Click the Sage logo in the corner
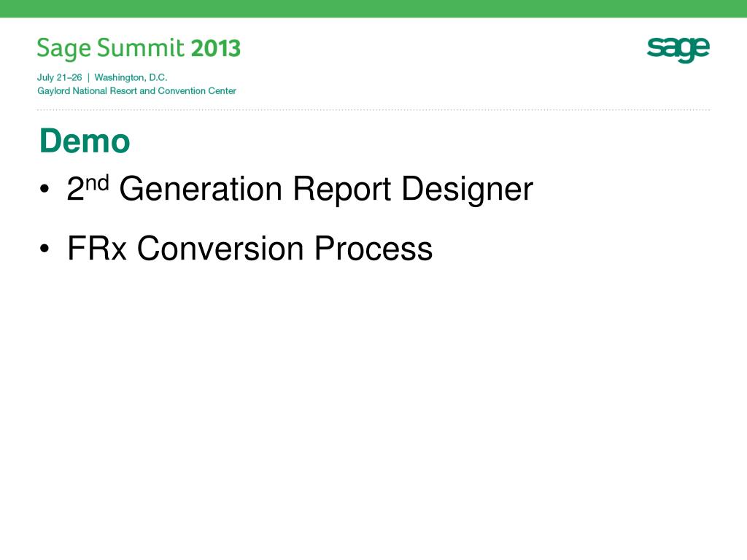The height and width of the screenshot is (560, 747). pos(678,50)
